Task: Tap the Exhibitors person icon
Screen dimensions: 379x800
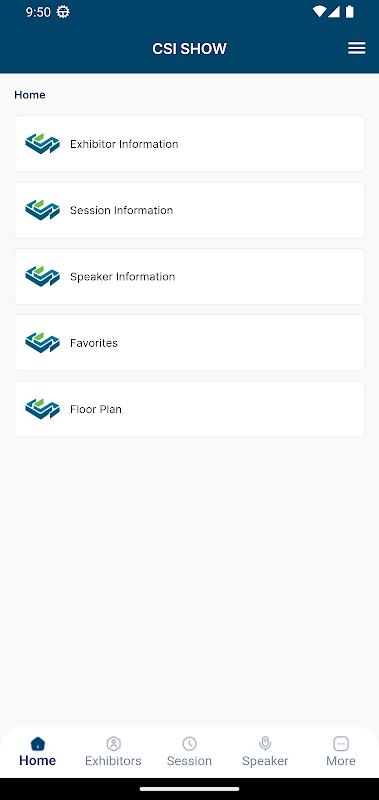Action: tap(113, 743)
